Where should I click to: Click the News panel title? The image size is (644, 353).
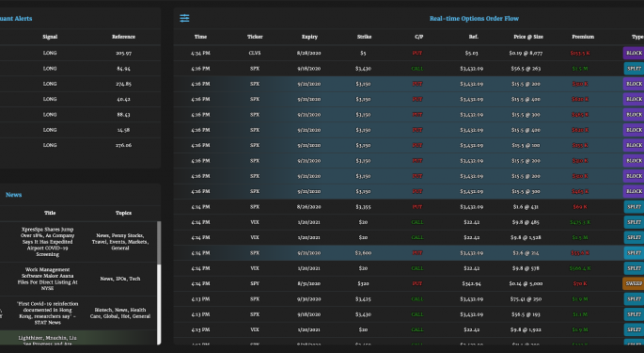coord(13,195)
